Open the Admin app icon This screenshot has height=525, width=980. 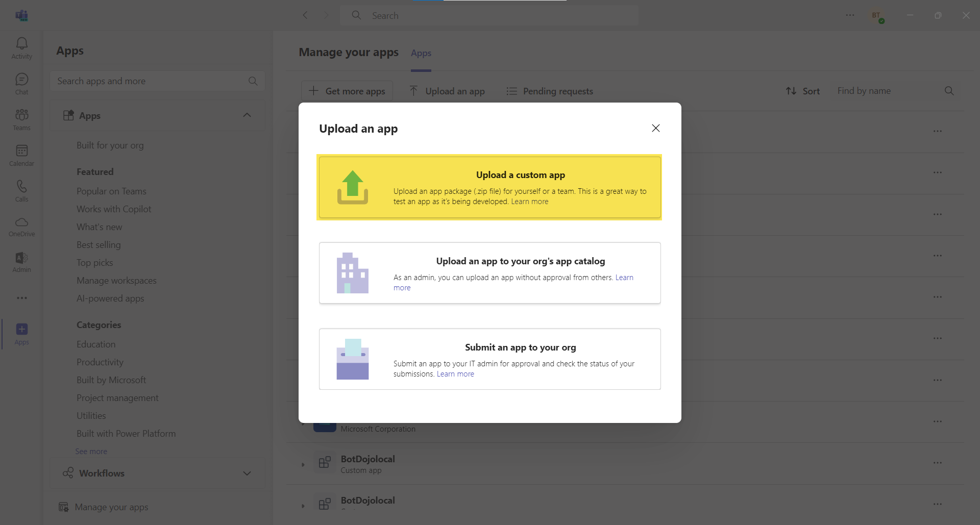(21, 263)
